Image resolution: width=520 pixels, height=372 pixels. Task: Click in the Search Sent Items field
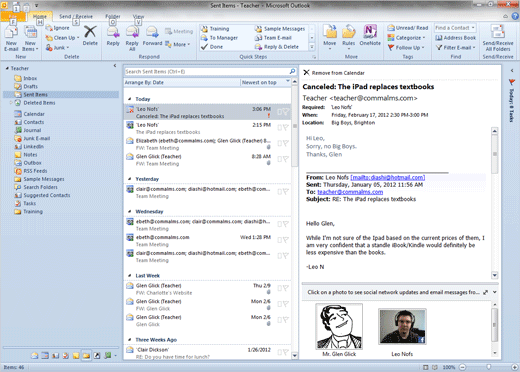[x=207, y=71]
